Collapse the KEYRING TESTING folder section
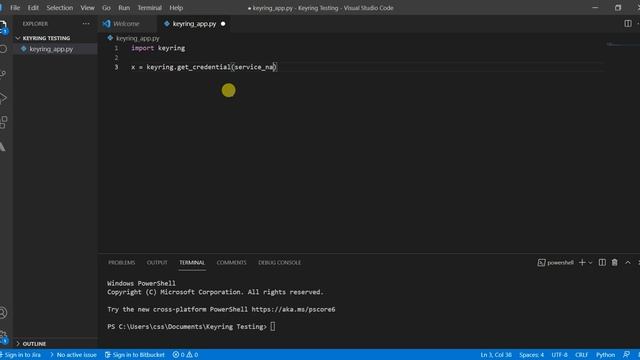 tap(56, 38)
